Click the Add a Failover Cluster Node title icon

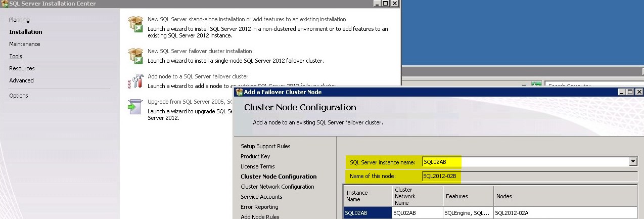pos(240,92)
